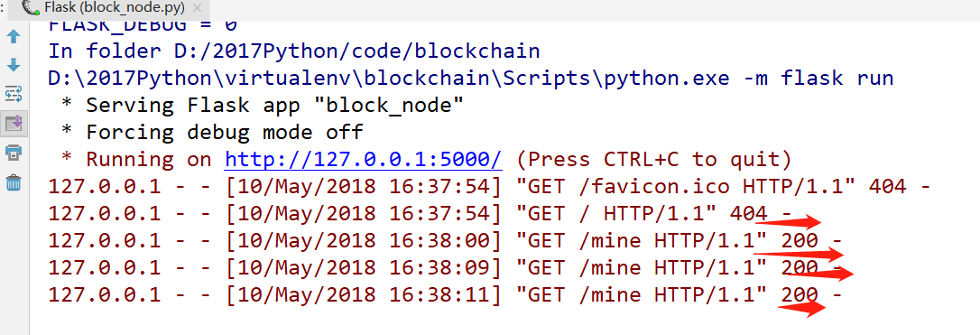Viewport: 980px width, 335px height.
Task: Click the up arrow console navigation icon
Action: coord(14,37)
